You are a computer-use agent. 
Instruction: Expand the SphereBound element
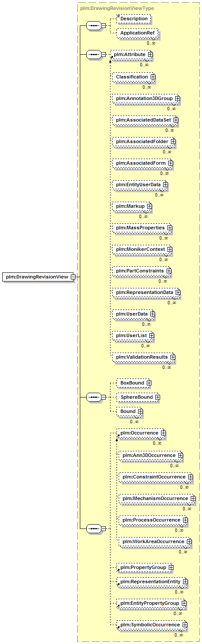coord(158,397)
